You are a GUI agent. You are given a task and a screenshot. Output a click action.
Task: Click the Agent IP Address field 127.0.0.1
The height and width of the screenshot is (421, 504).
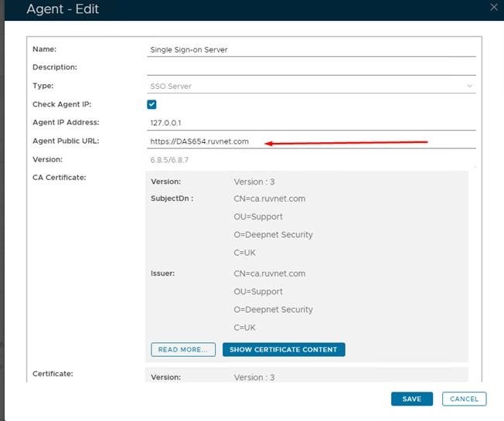(311, 123)
